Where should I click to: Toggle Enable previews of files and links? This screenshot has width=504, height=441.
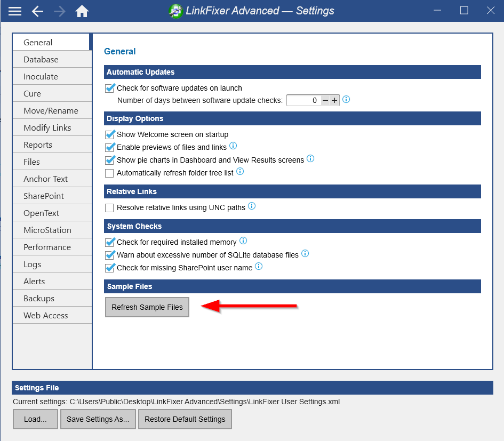click(110, 147)
